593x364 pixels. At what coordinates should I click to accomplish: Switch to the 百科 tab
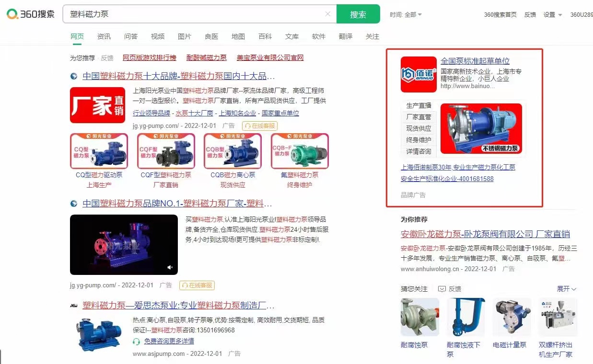[265, 36]
